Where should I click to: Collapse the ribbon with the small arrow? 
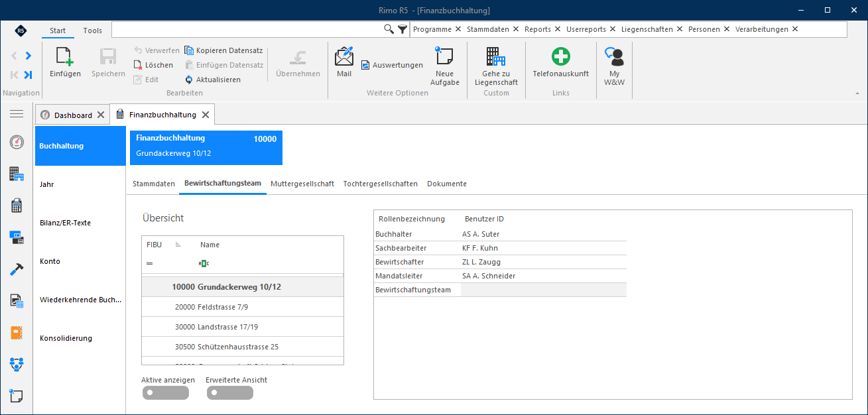tap(856, 93)
